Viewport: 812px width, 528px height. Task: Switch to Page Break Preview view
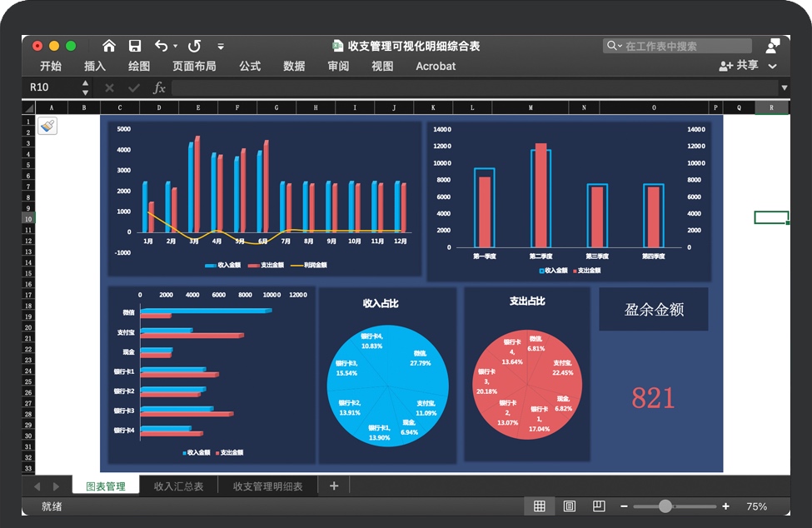tap(599, 506)
